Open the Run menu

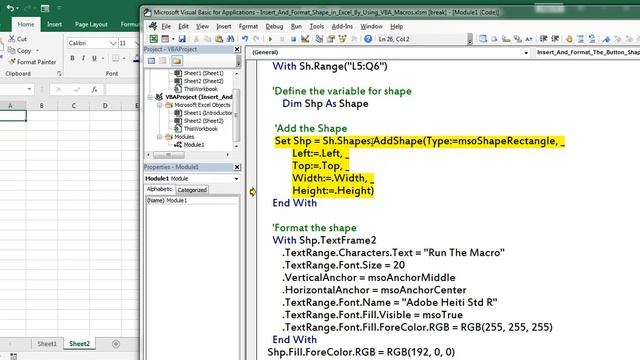point(296,27)
